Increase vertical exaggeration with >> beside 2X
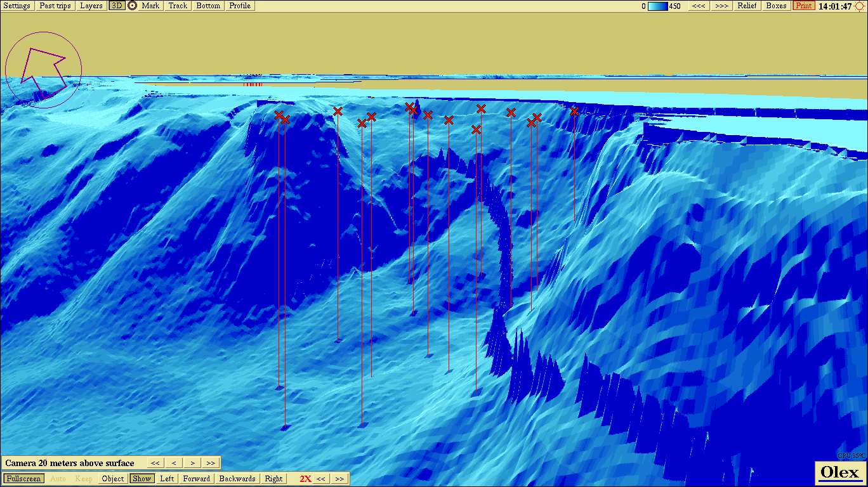The image size is (868, 487). (339, 479)
